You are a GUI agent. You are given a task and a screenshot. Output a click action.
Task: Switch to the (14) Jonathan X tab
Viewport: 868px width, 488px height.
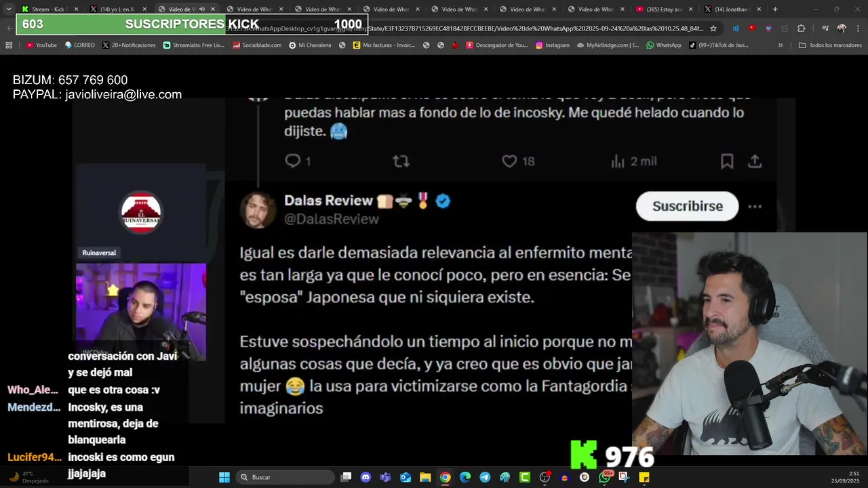732,9
